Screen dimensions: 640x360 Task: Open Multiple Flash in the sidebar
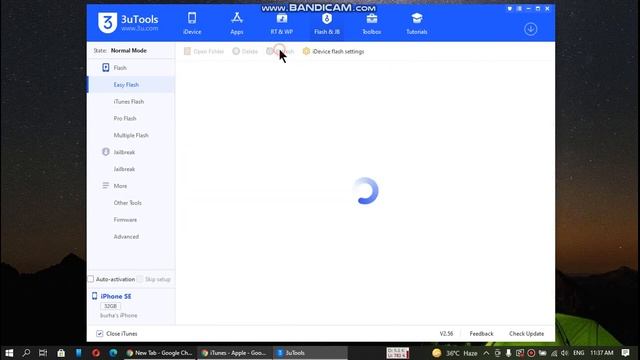[x=131, y=135]
